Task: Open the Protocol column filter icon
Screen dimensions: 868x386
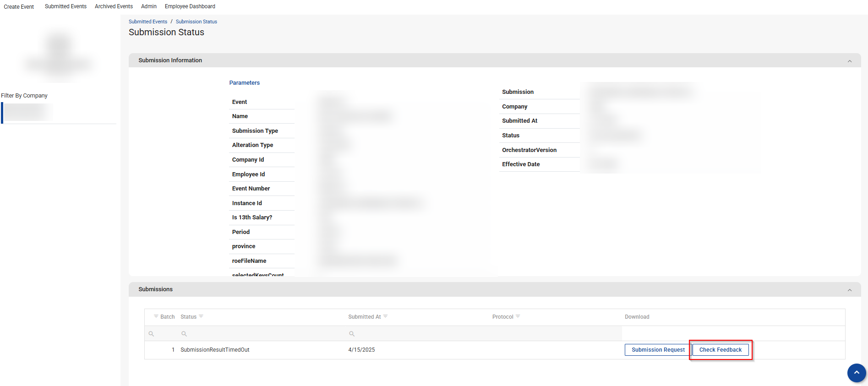Action: pos(518,316)
